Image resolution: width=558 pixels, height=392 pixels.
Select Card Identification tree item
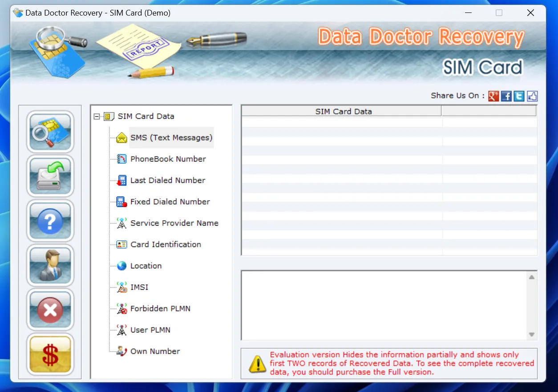tap(166, 245)
